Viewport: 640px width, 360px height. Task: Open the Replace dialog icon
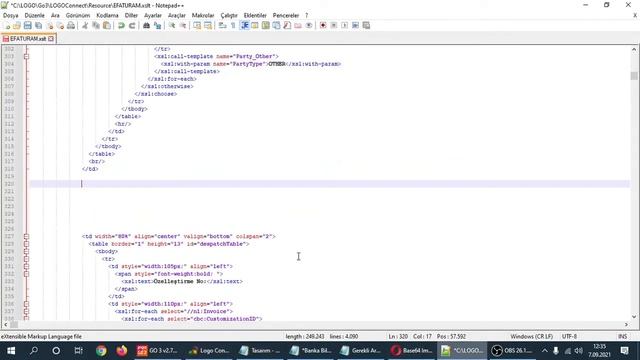(x=157, y=26)
